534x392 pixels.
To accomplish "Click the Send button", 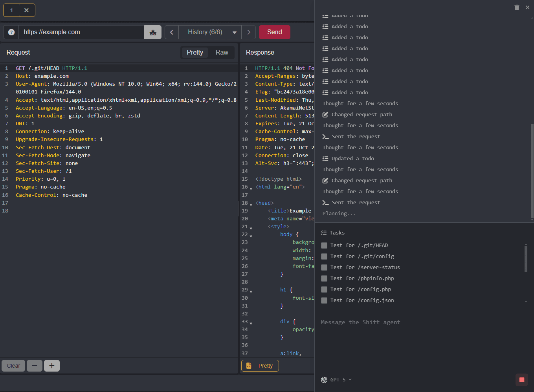I will click(274, 32).
